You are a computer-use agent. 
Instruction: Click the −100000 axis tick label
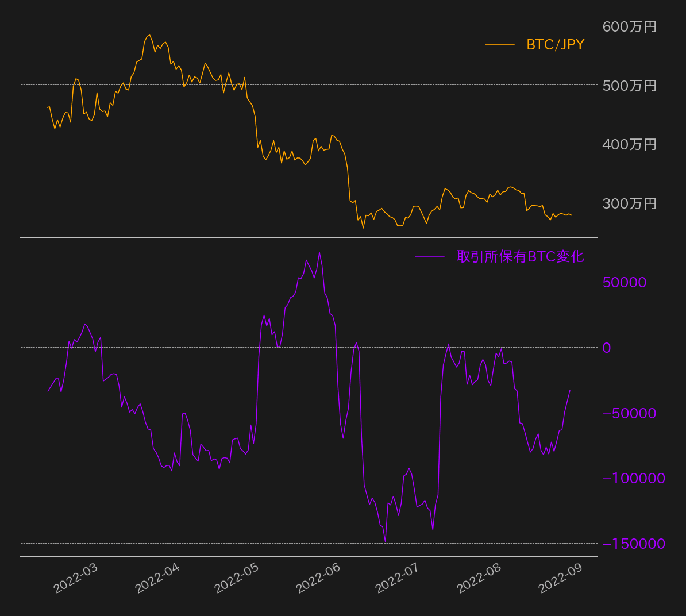point(634,478)
